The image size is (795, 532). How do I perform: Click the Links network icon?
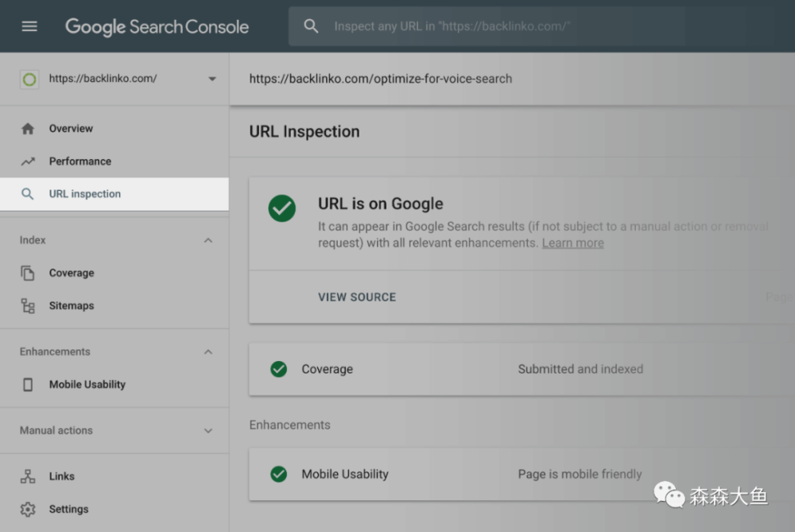click(x=28, y=476)
